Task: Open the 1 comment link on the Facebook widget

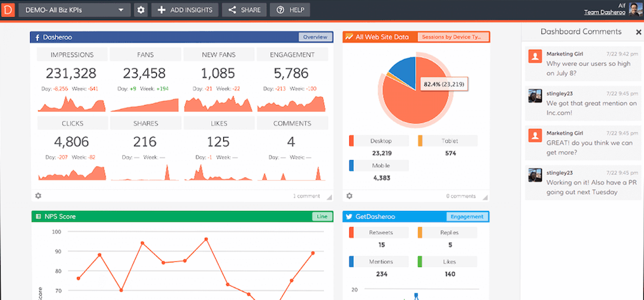Action: 306,196
